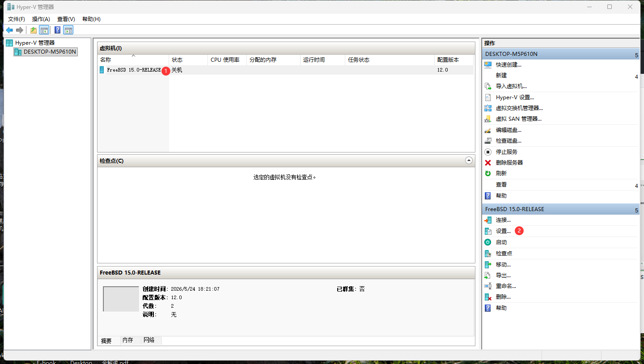Collapse the 检查点 panel with round arrow
The width and height of the screenshot is (644, 364).
469,160
